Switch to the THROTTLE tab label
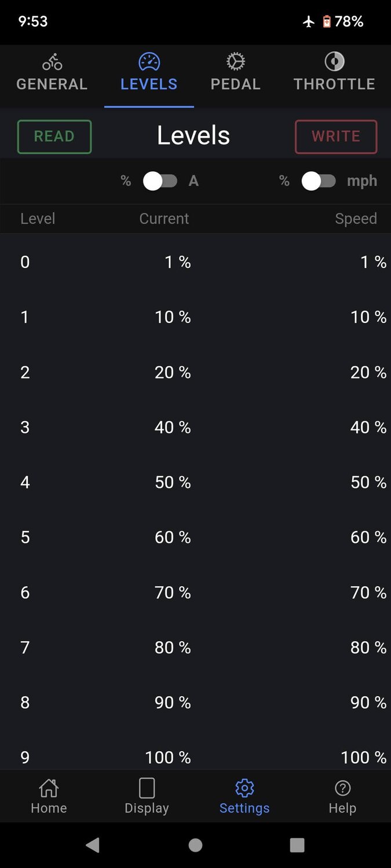 tap(334, 84)
